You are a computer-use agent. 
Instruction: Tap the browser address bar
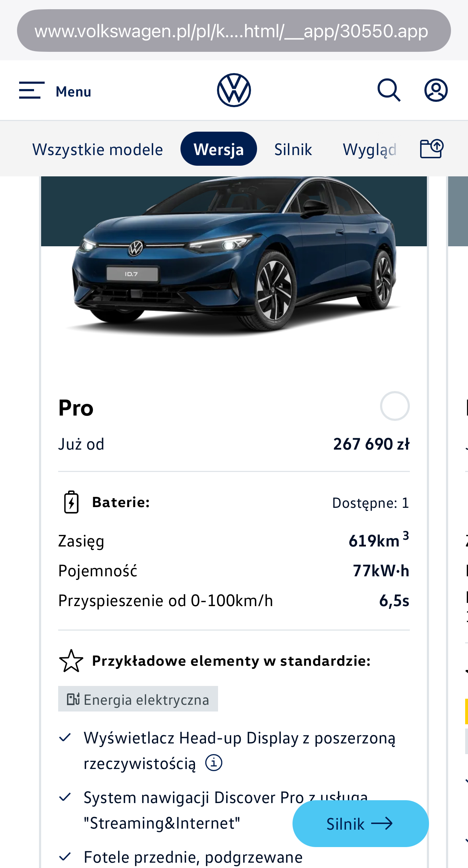234,31
